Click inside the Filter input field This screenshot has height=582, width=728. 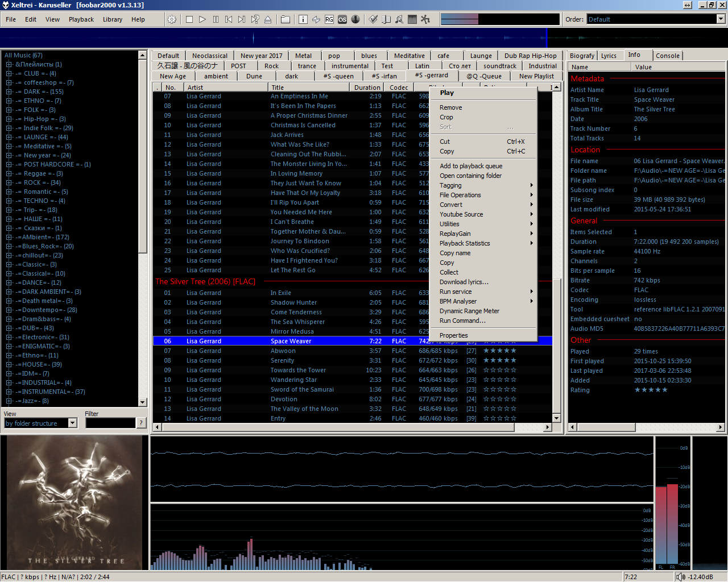point(110,423)
